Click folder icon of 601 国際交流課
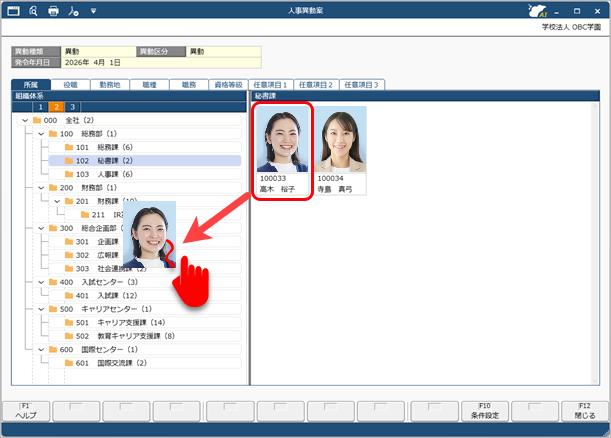This screenshot has height=438, width=611. point(69,363)
